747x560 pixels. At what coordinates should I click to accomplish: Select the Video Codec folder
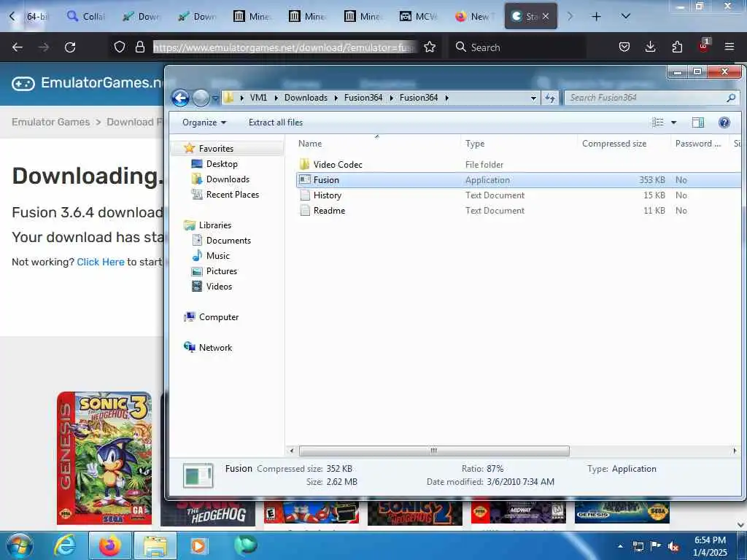click(338, 164)
